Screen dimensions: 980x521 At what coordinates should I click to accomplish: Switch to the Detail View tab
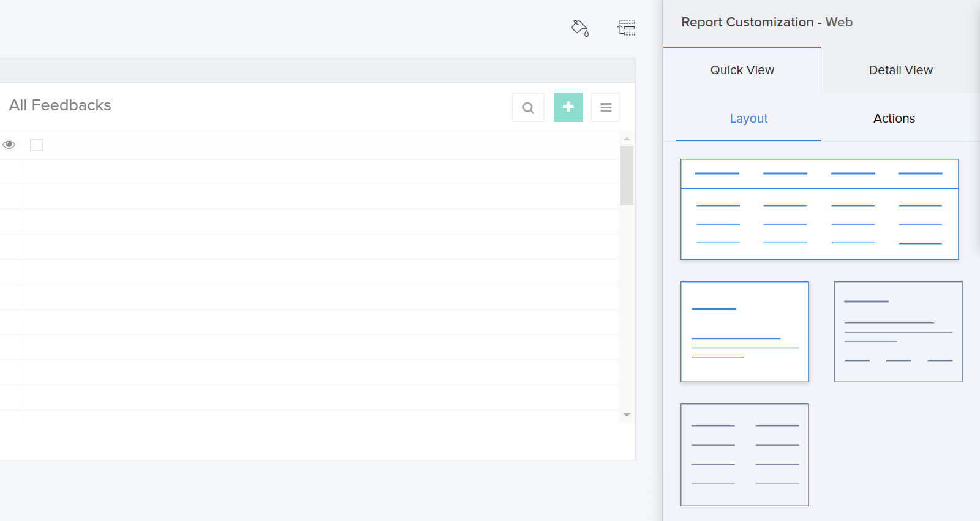tap(900, 70)
